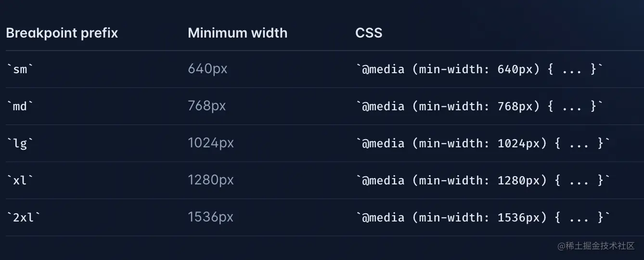Select the `2xl` breakpoint prefix cell

pos(24,218)
